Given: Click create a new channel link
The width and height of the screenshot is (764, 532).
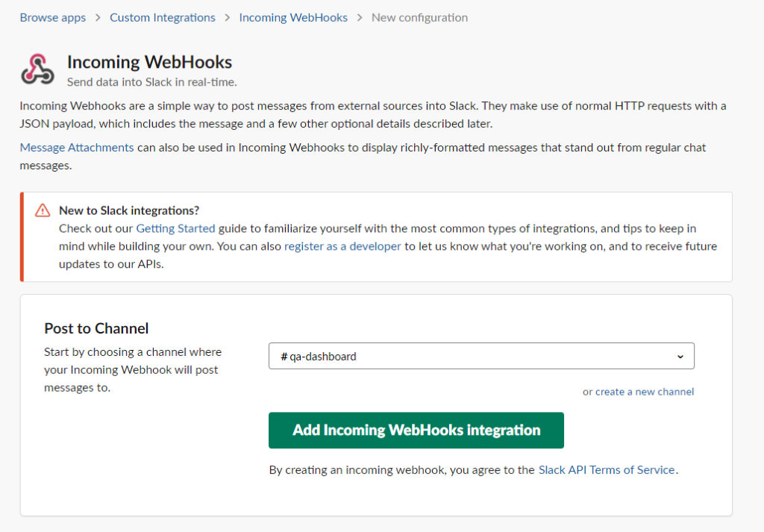Looking at the screenshot, I should [645, 392].
